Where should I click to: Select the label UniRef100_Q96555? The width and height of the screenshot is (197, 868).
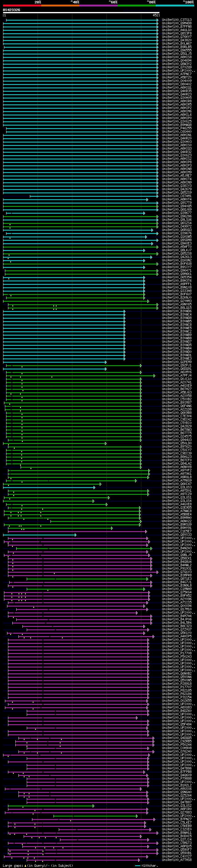177,50
